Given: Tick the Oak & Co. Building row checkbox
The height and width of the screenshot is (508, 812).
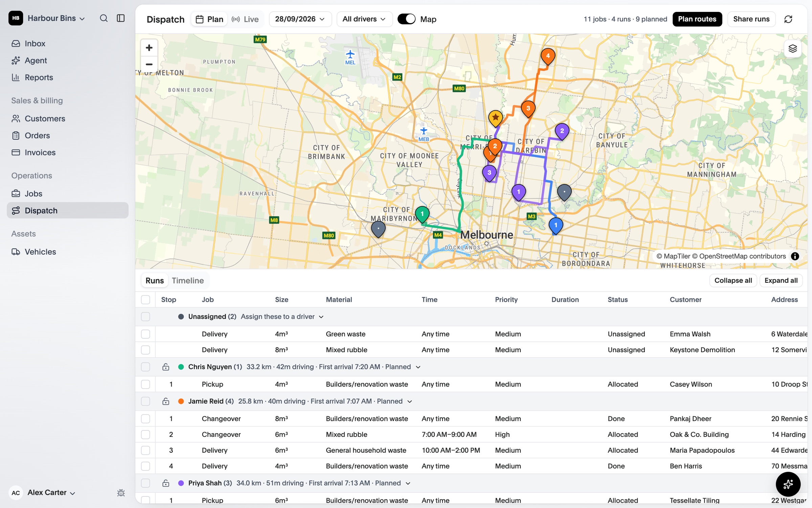Looking at the screenshot, I should pyautogui.click(x=145, y=435).
